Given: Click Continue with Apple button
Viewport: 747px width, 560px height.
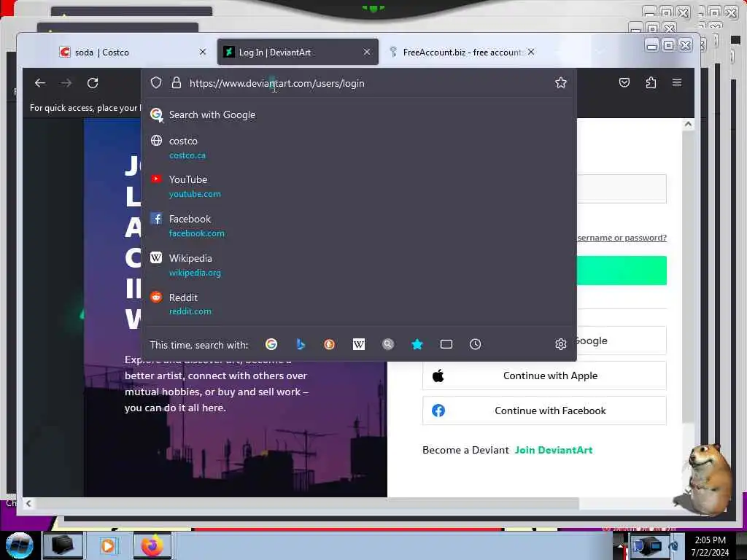Looking at the screenshot, I should (x=544, y=376).
